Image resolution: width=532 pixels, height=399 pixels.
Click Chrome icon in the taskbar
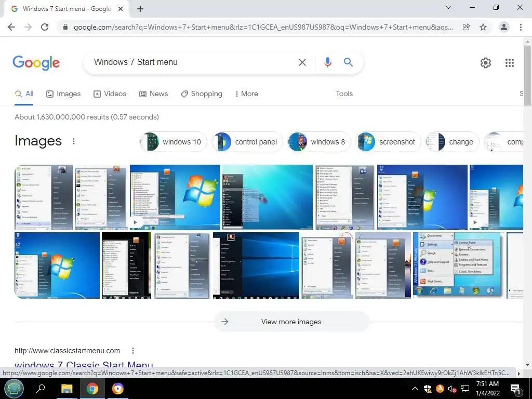click(92, 389)
